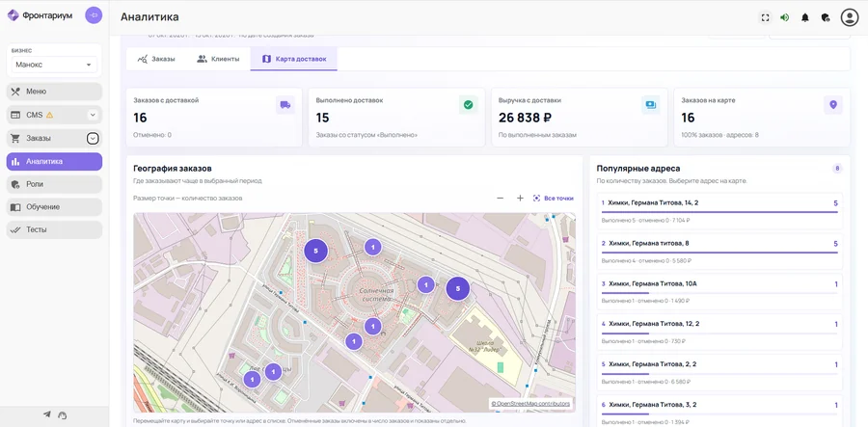The height and width of the screenshot is (427, 868).
Task: Click the Популярные адреса heading
Action: tap(638, 169)
